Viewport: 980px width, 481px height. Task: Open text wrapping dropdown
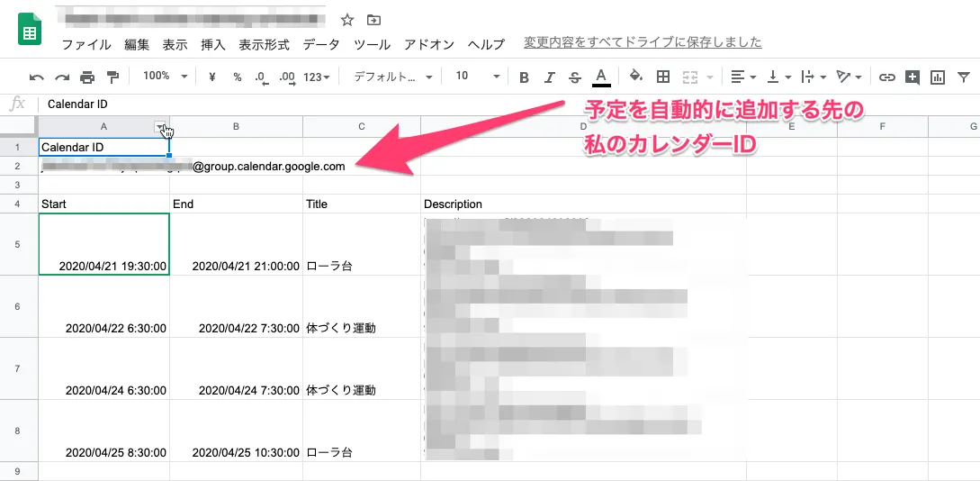(814, 77)
